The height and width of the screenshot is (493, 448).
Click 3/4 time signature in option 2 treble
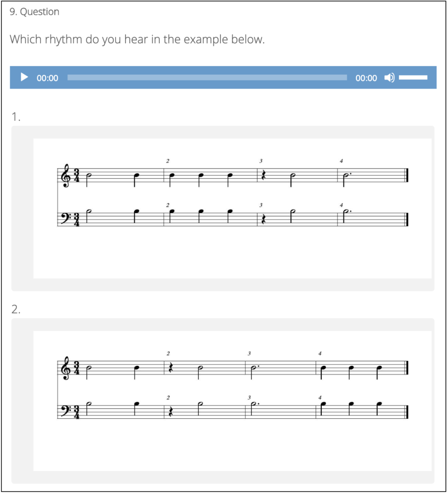(77, 369)
